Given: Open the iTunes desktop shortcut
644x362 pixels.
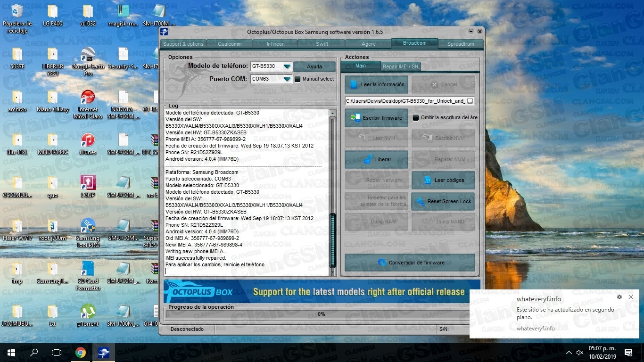Looking at the screenshot, I should click(88, 144).
